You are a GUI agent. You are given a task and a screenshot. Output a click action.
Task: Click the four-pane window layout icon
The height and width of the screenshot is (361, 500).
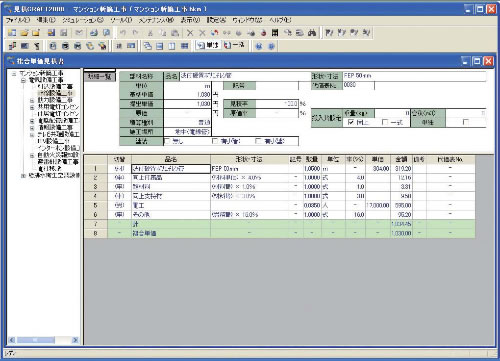[x=184, y=46]
